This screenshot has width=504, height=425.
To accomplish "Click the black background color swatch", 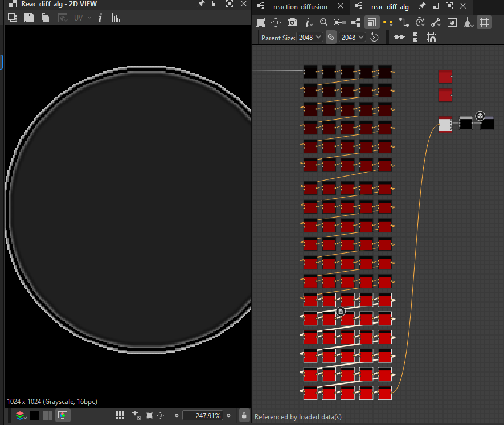I will (x=34, y=415).
